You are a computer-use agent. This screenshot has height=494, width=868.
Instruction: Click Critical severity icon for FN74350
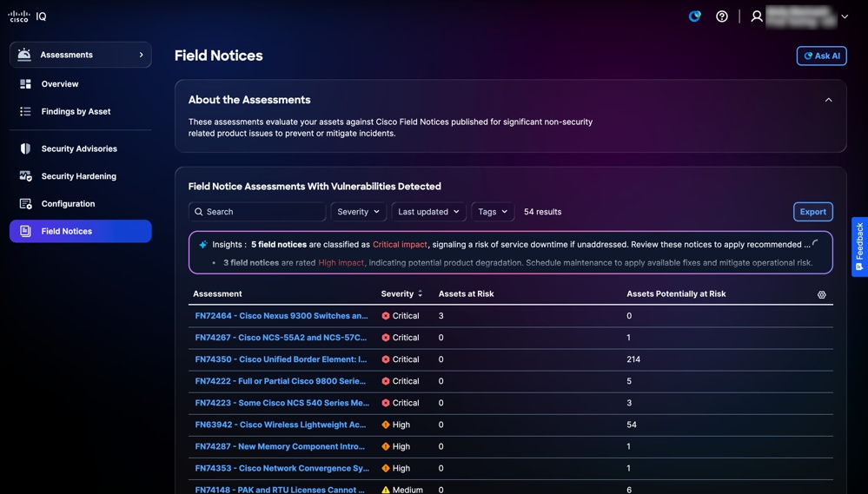[386, 359]
